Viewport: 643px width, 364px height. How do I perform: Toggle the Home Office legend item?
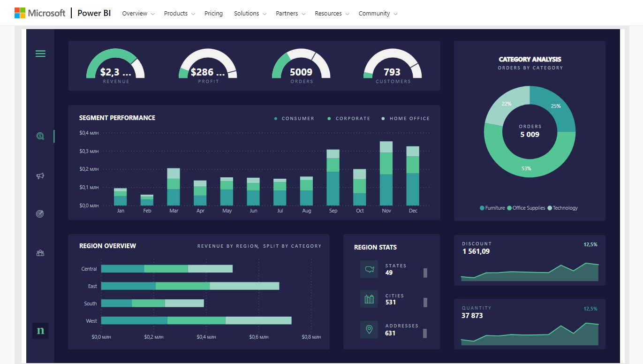coord(406,119)
